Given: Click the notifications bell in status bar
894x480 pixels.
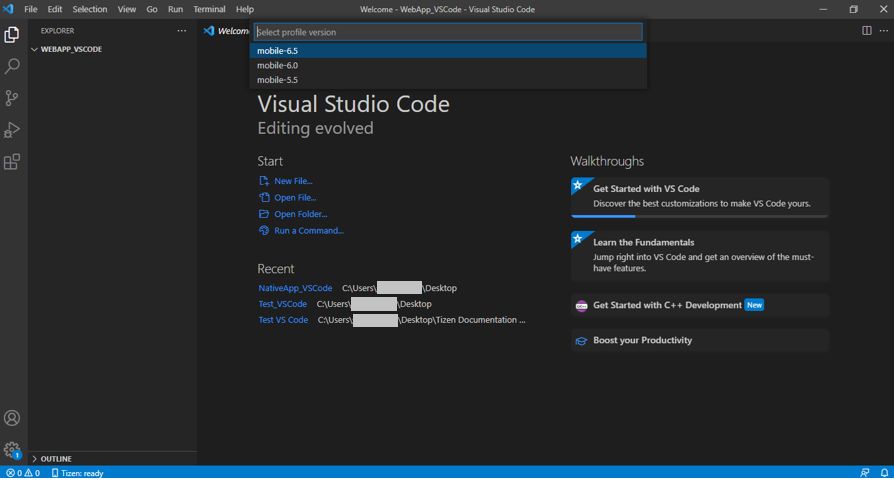Looking at the screenshot, I should [x=884, y=473].
